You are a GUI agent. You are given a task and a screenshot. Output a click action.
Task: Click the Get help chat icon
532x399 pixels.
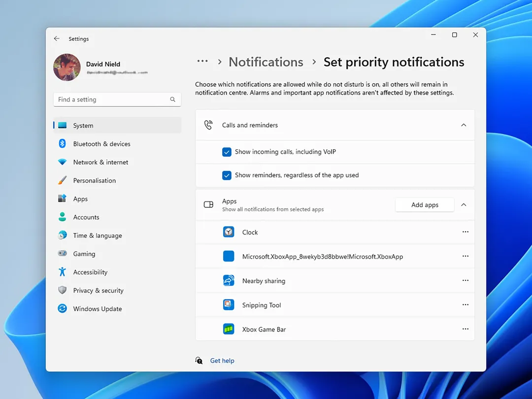pyautogui.click(x=199, y=360)
